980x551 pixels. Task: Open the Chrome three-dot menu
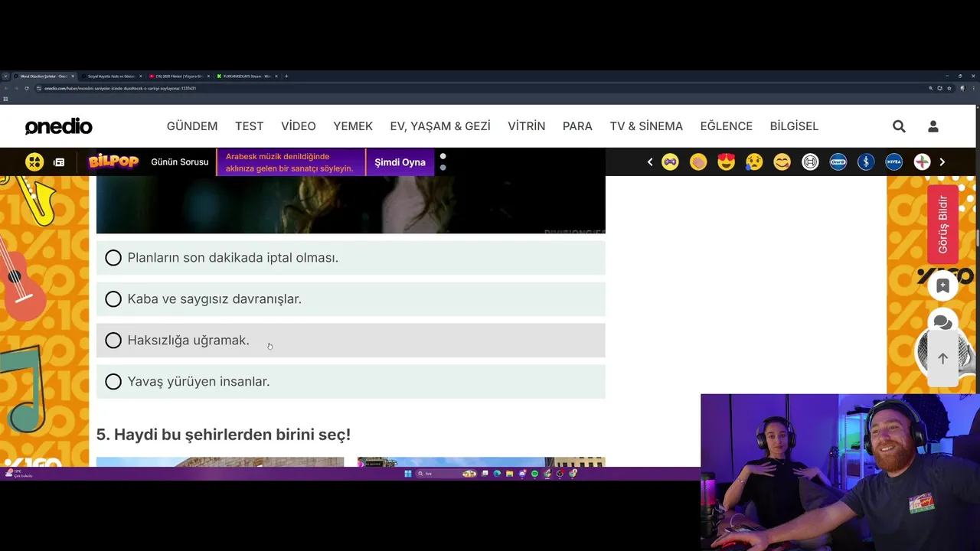(973, 88)
